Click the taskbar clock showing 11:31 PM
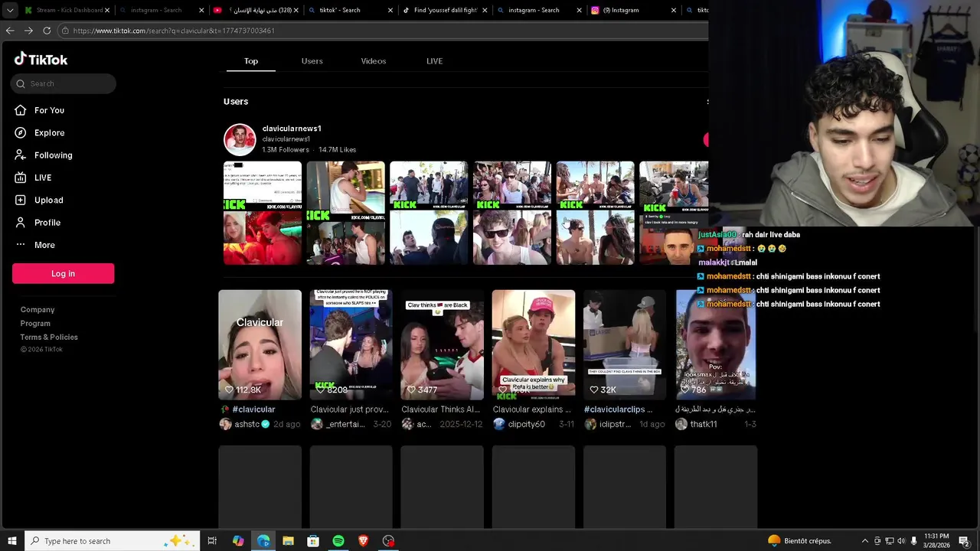Image resolution: width=980 pixels, height=551 pixels. 936,541
